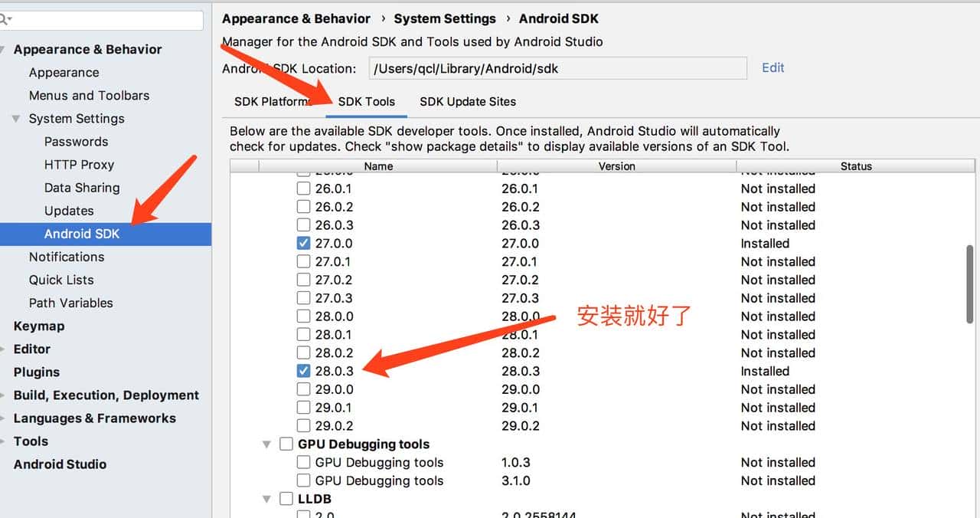Sort by the Version column header
This screenshot has width=980, height=518.
click(616, 166)
